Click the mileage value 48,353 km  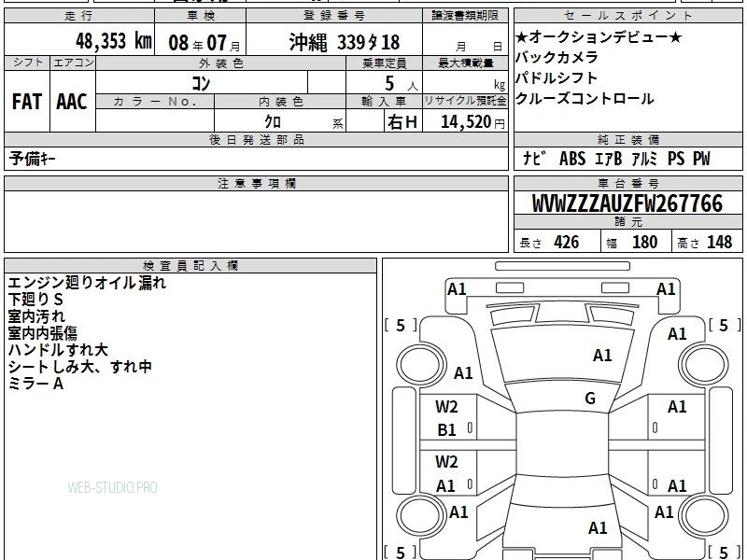pyautogui.click(x=114, y=41)
